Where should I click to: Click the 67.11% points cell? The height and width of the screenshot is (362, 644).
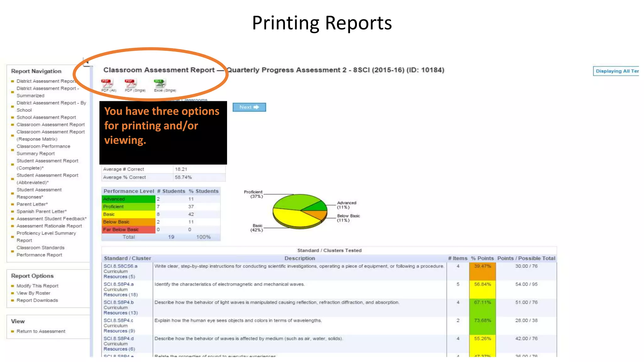pyautogui.click(x=482, y=308)
